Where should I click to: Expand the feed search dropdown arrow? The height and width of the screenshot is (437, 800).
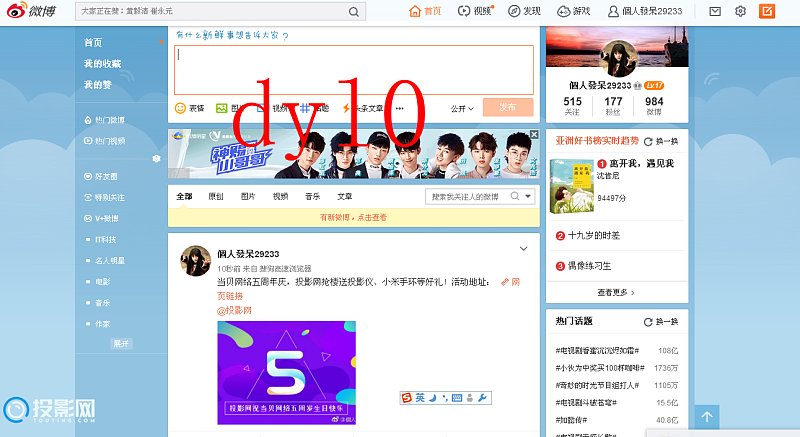pyautogui.click(x=528, y=196)
